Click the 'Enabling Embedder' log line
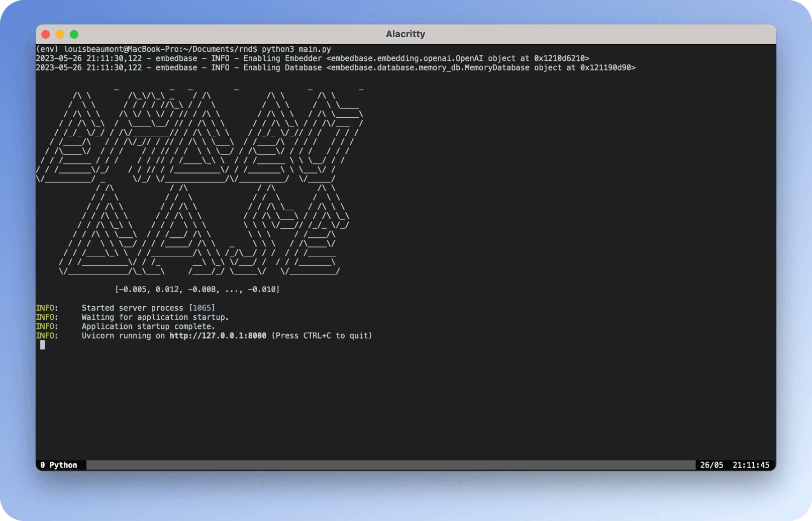The width and height of the screenshot is (812, 521). (x=313, y=58)
